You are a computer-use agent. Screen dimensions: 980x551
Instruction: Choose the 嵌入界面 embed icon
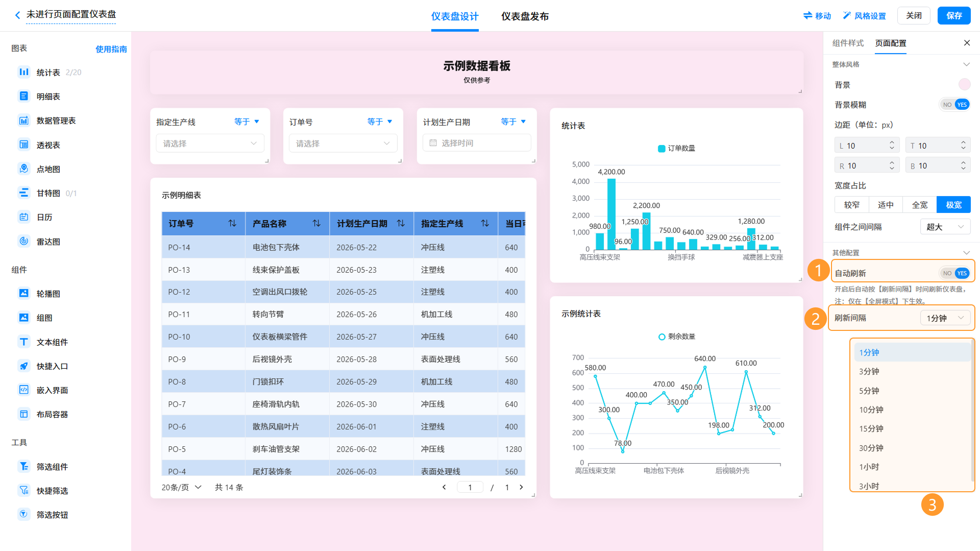click(23, 390)
